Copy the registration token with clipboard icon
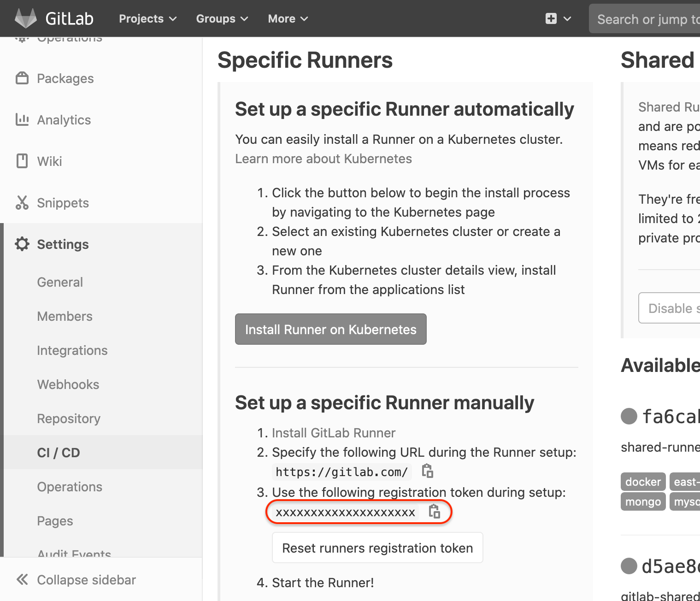The width and height of the screenshot is (700, 601). [435, 511]
